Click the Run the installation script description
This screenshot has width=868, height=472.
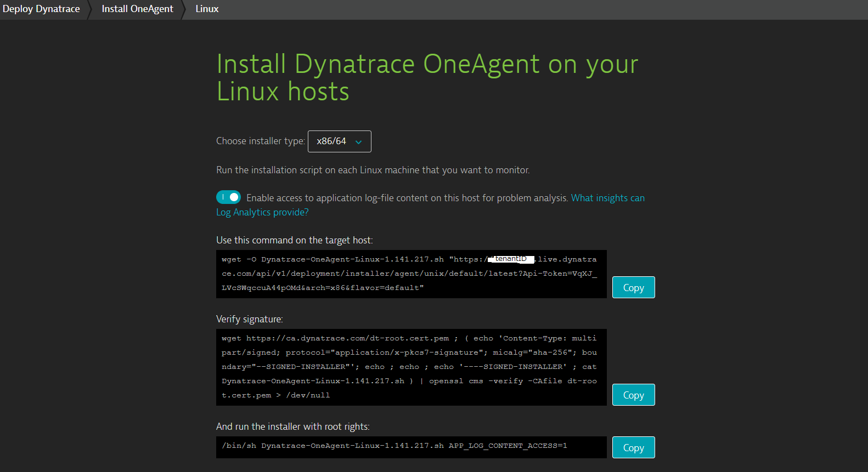pyautogui.click(x=373, y=170)
